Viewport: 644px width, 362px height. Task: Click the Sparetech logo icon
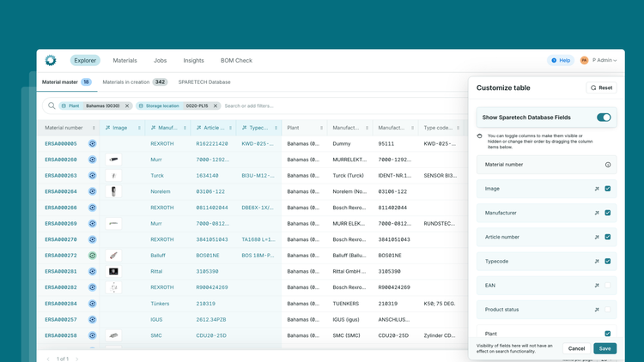point(51,60)
